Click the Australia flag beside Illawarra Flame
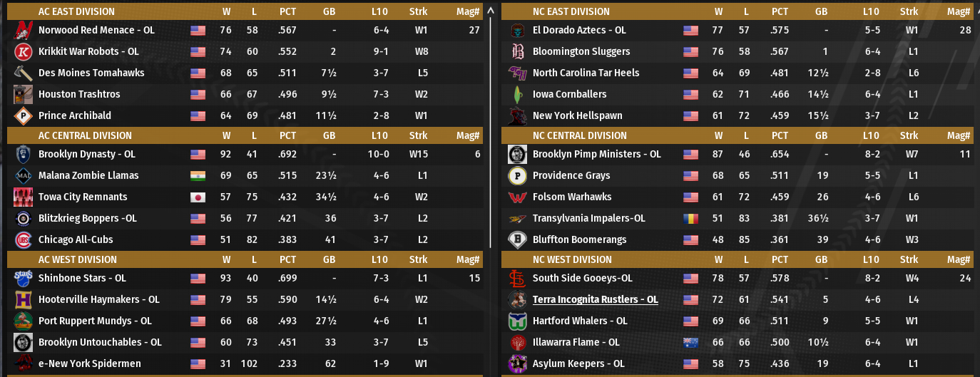The image size is (980, 377). coord(690,342)
